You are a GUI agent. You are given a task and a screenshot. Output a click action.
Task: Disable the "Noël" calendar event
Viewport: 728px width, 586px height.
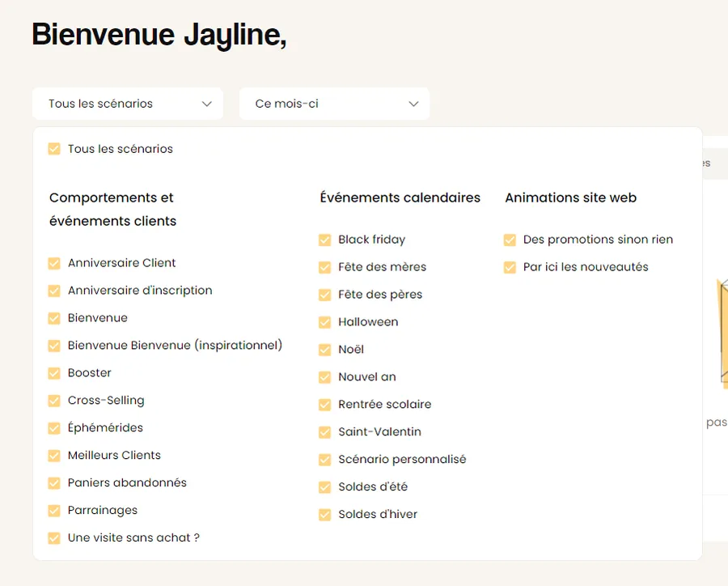pyautogui.click(x=324, y=350)
